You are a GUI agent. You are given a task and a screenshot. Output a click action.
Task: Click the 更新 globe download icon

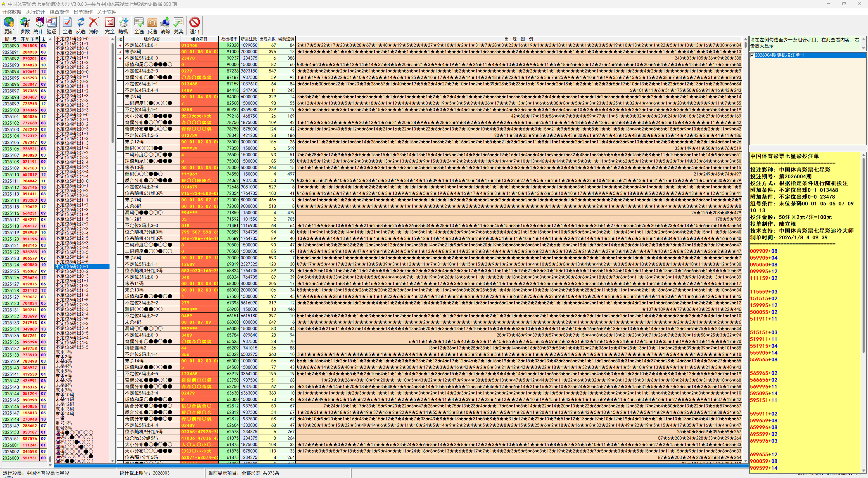coord(9,23)
